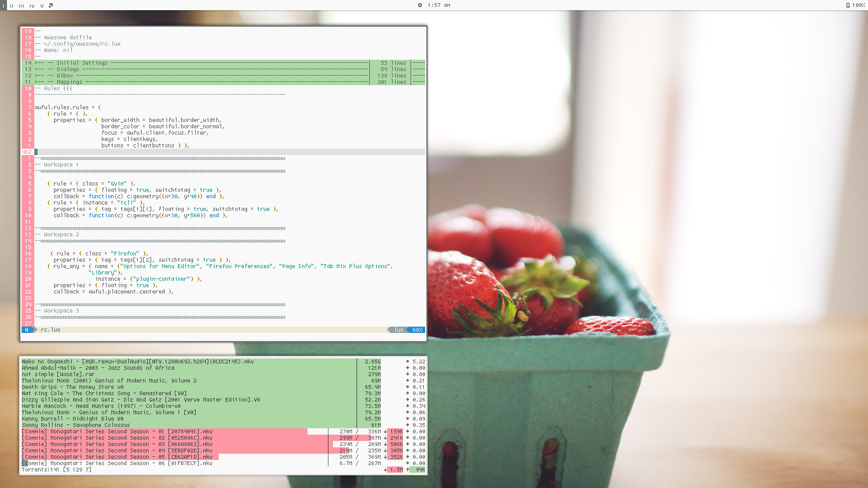The image size is (868, 488).
Task: Switch to workspace tag I
Action: point(3,5)
